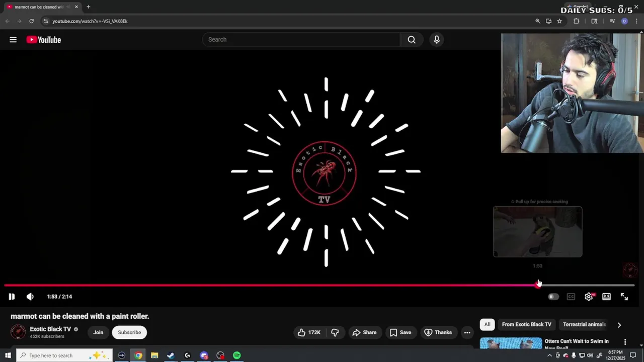
Task: Toggle closed captions (CC)
Action: tap(571, 297)
